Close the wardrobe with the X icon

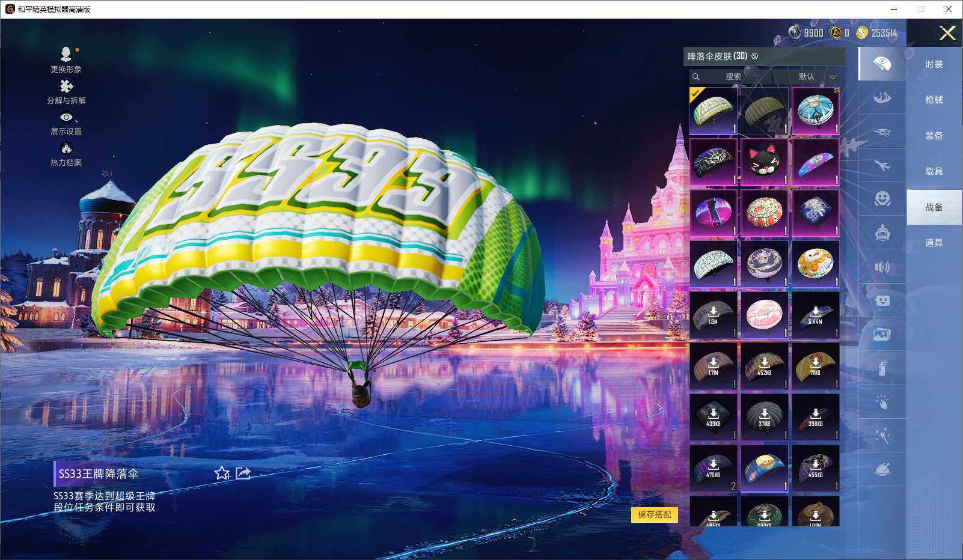point(947,33)
